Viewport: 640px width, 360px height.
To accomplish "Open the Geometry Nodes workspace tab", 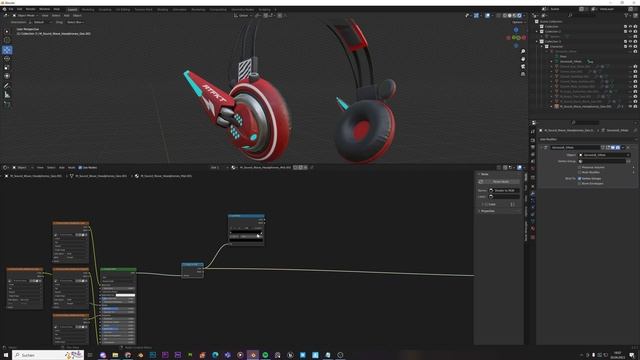I will click(242, 9).
